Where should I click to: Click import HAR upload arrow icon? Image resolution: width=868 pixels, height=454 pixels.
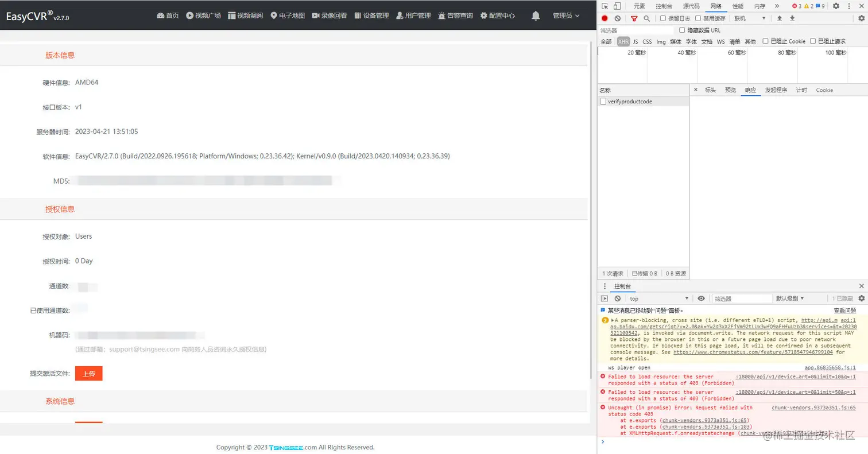tap(779, 18)
